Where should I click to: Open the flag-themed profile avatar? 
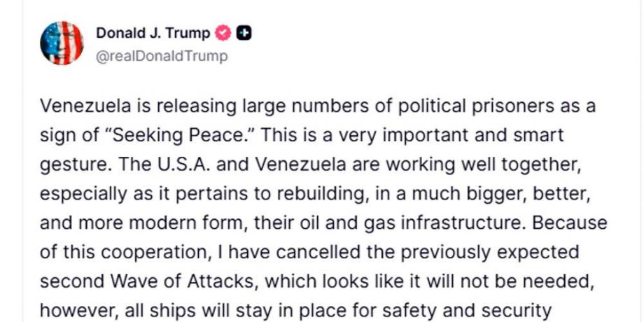[62, 43]
